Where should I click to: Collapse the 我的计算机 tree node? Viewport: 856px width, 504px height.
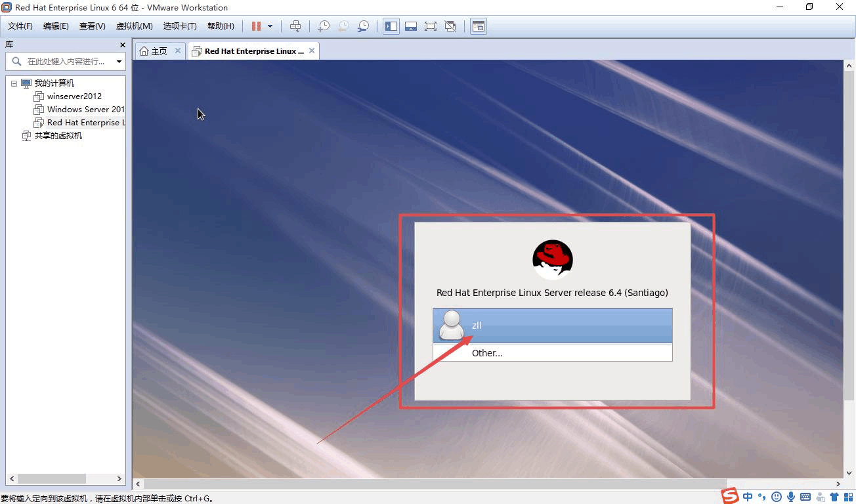[x=14, y=83]
